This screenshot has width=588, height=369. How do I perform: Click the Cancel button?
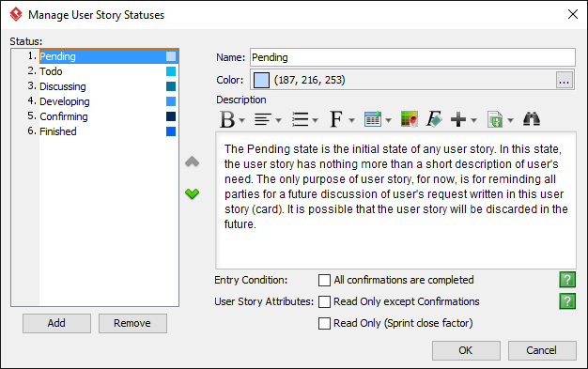pos(542,350)
